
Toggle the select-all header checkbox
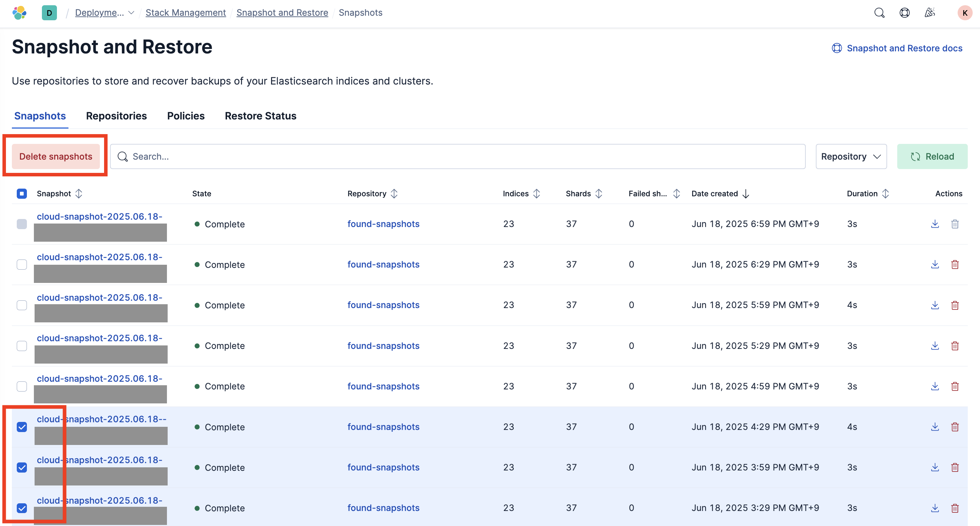(x=22, y=193)
